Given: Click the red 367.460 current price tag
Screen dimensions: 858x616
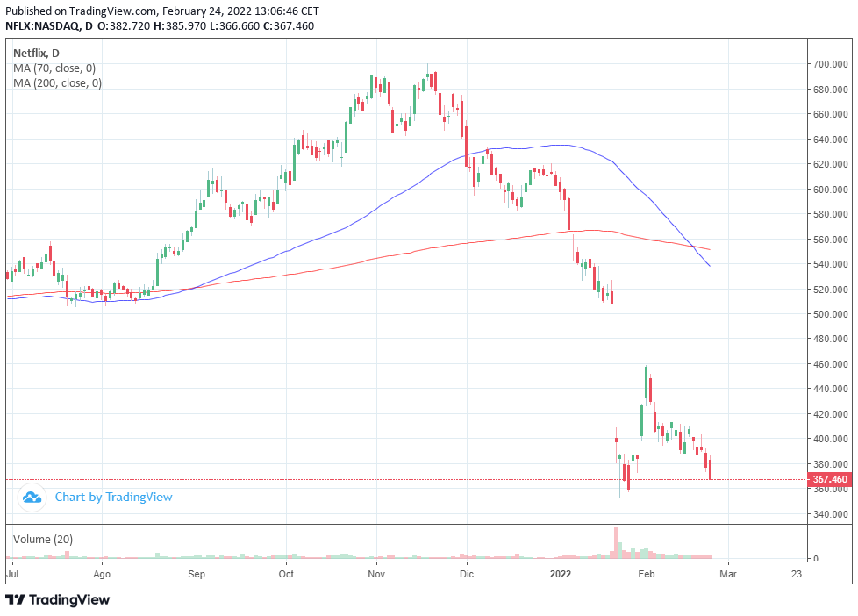Looking at the screenshot, I should pyautogui.click(x=830, y=480).
